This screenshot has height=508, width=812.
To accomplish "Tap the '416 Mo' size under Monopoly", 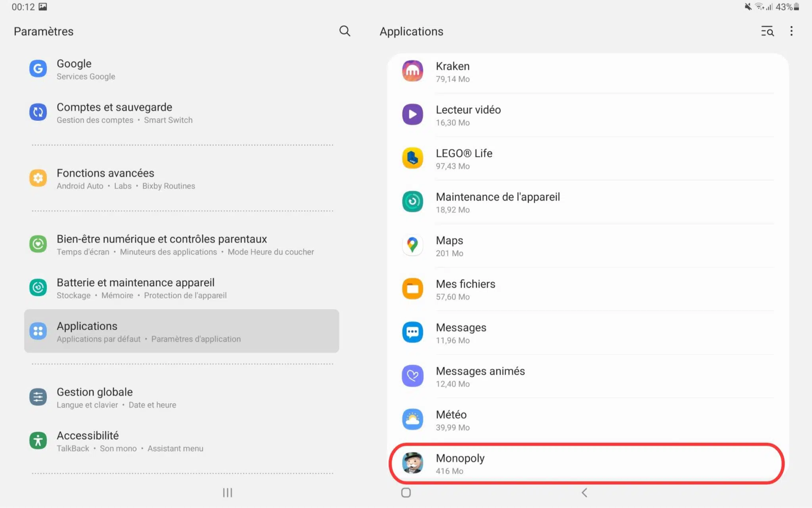I will point(449,471).
